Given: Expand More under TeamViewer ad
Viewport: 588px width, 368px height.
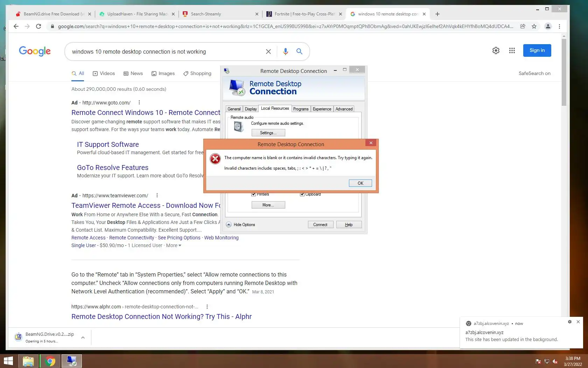Looking at the screenshot, I should point(174,245).
